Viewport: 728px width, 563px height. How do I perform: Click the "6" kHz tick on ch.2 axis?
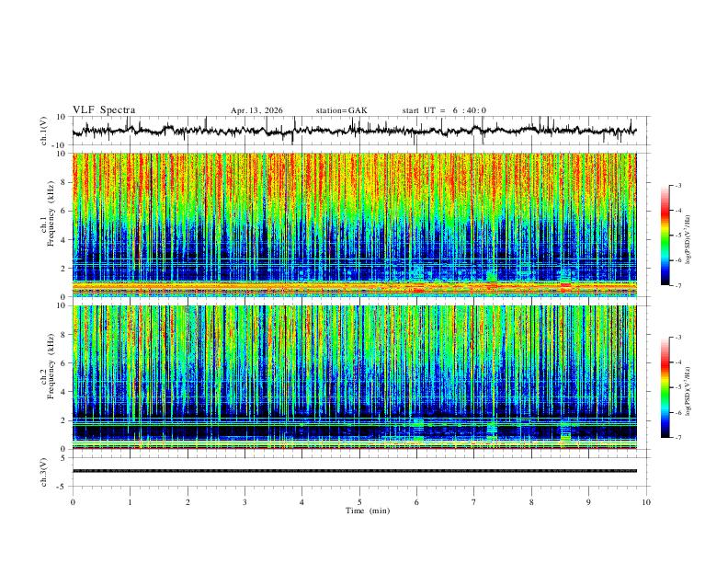tap(64, 363)
